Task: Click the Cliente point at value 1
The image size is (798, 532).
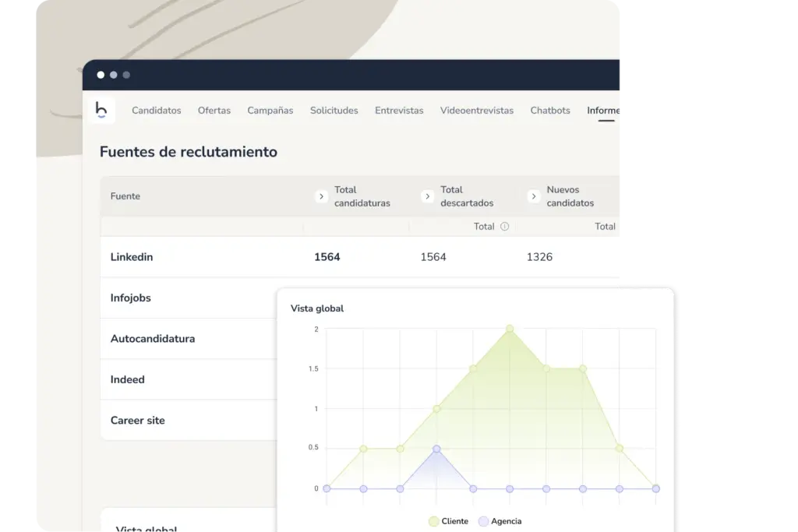Action: [x=436, y=408]
